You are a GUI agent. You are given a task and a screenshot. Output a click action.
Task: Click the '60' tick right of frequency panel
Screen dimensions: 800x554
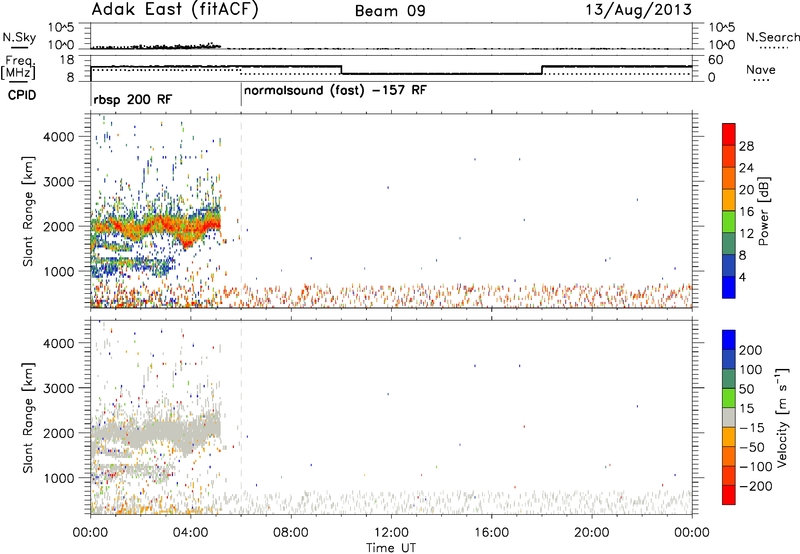(715, 60)
